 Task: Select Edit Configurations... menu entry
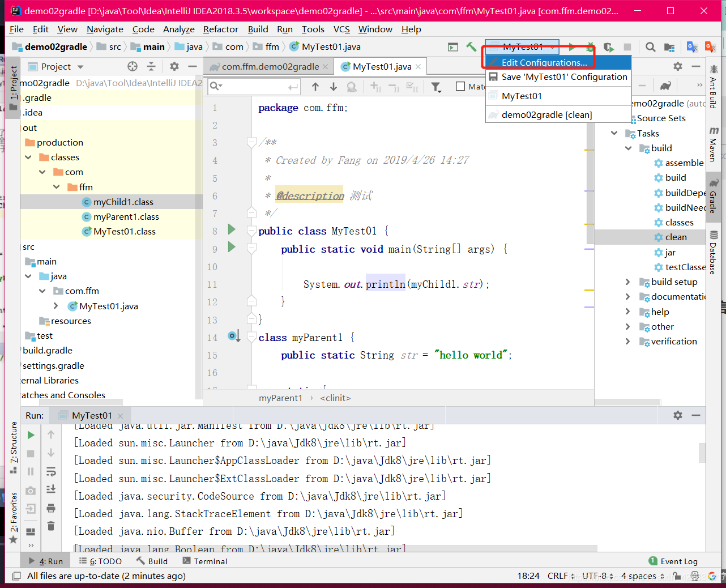(x=558, y=62)
